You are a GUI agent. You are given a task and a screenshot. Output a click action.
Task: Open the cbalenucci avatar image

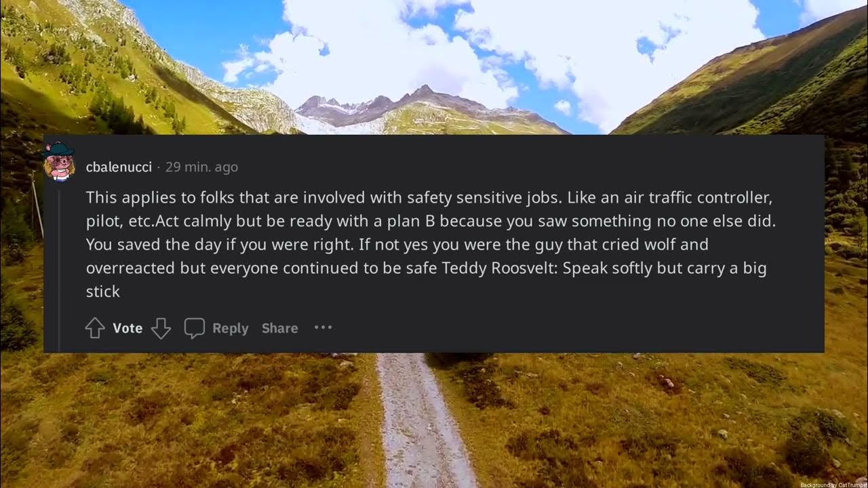pos(60,162)
